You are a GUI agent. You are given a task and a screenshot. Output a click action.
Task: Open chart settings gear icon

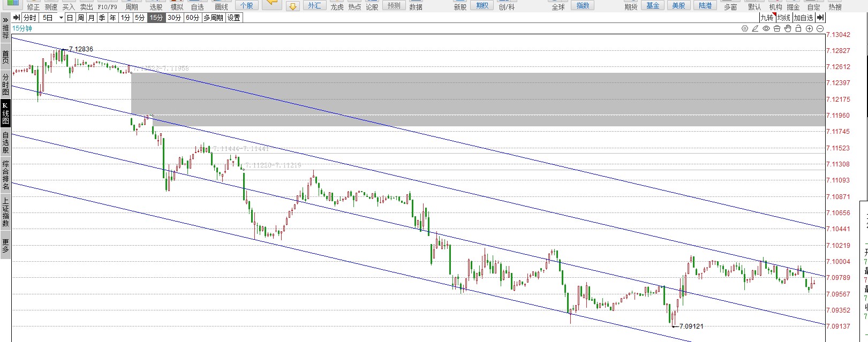pos(745,29)
